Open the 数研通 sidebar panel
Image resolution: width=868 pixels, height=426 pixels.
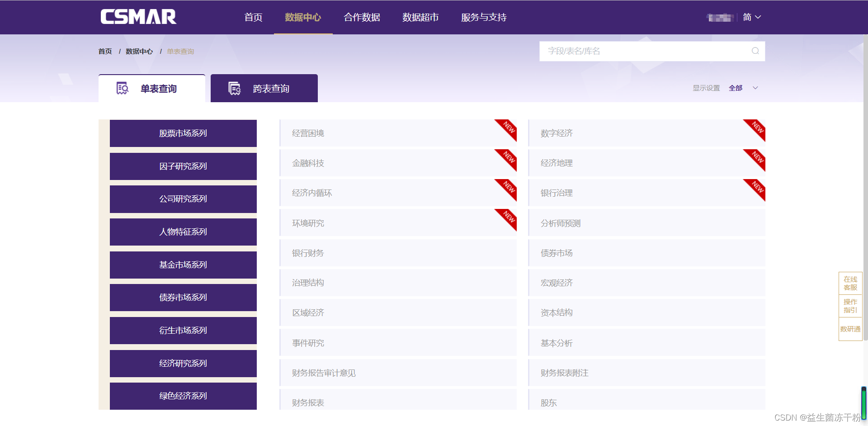[x=850, y=329]
